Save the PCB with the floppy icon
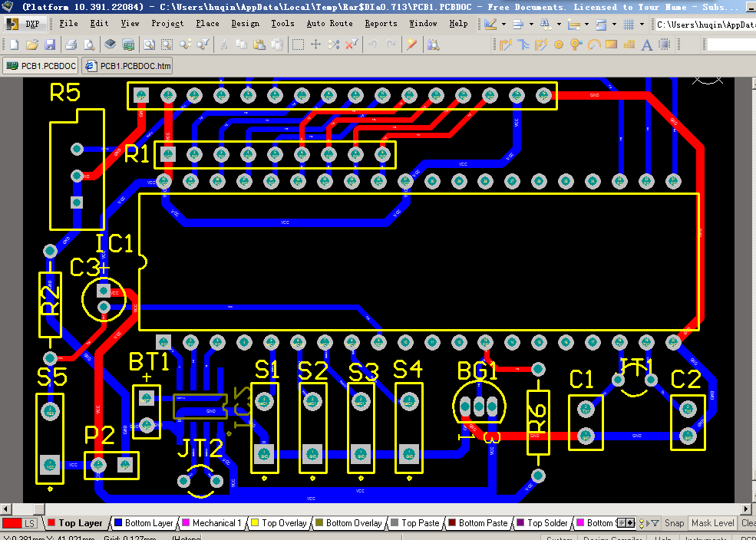This screenshot has width=756, height=540. click(50, 44)
